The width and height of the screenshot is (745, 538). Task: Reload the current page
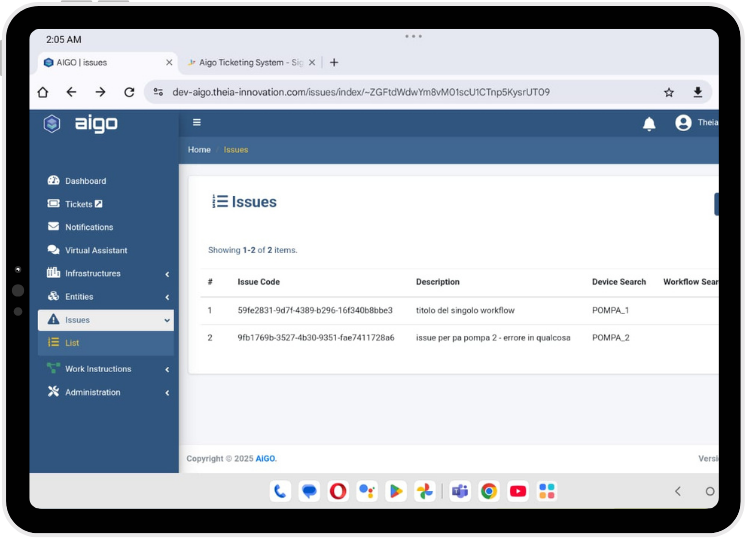129,92
